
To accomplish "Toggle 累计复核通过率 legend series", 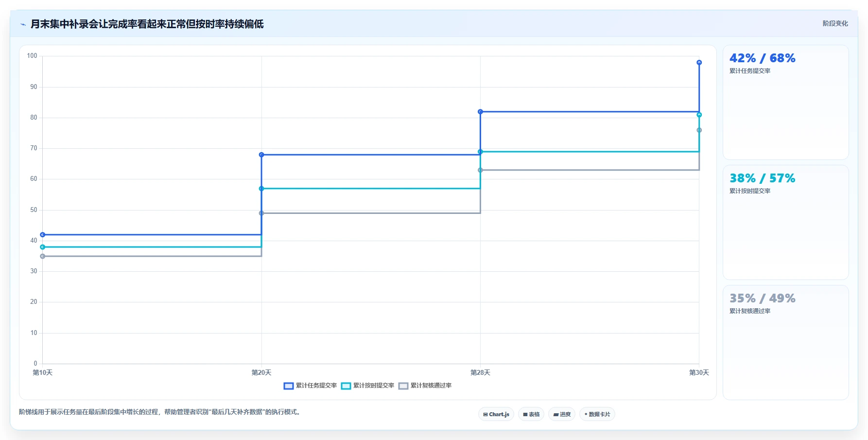I will click(425, 386).
